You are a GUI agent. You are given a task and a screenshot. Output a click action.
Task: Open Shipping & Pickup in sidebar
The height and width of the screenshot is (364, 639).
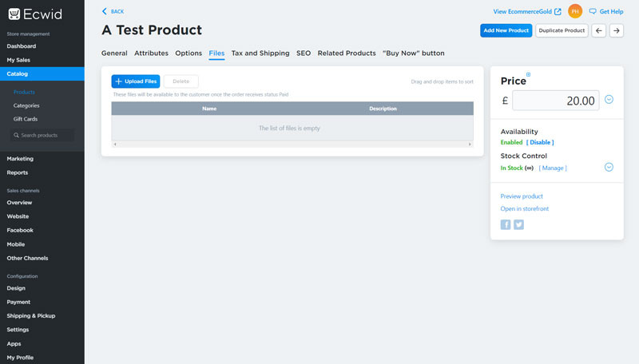[x=31, y=316]
